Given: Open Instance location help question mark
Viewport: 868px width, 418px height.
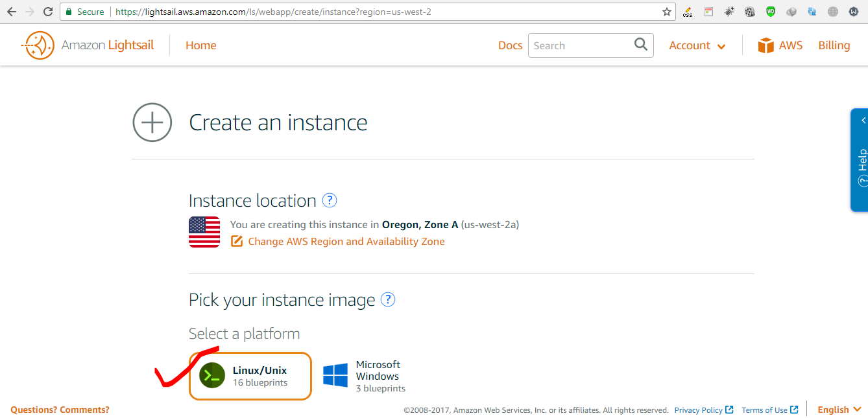Looking at the screenshot, I should click(x=330, y=200).
